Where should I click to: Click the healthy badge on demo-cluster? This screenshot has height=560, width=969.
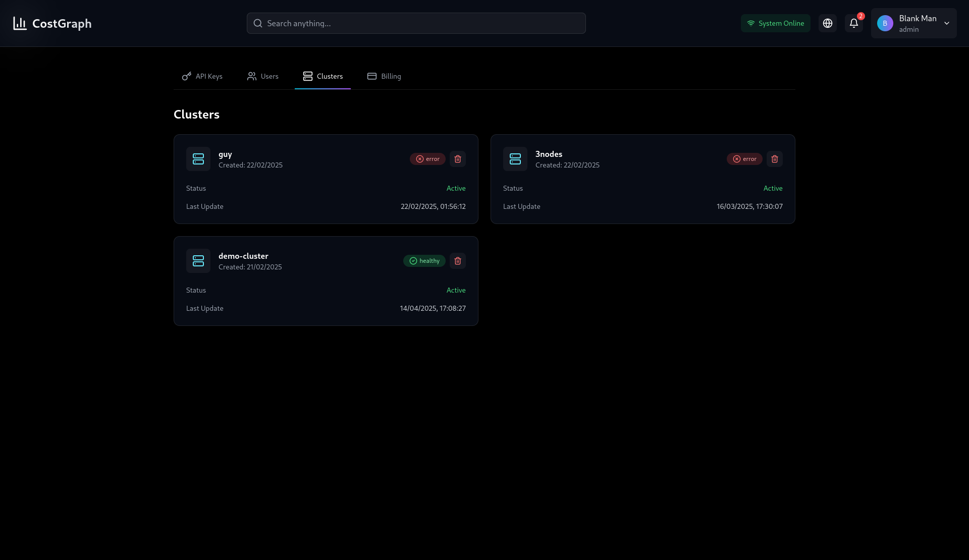tap(424, 261)
